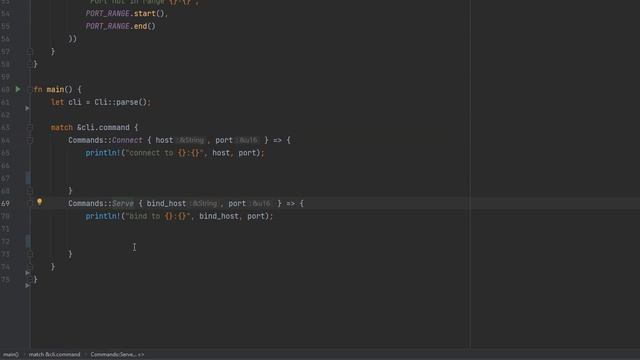This screenshot has height=360, width=640.
Task: Collapse the fn main() block fold marker
Action: coord(30,89)
